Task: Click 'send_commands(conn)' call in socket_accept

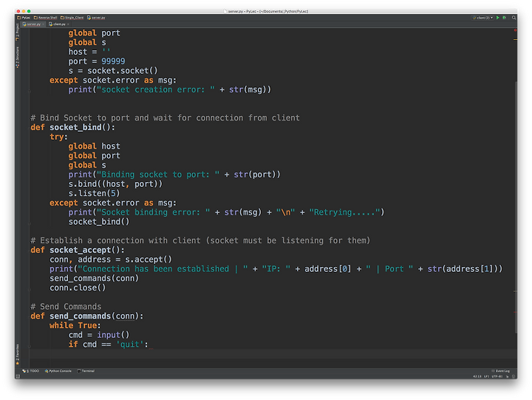Action: 94,278
